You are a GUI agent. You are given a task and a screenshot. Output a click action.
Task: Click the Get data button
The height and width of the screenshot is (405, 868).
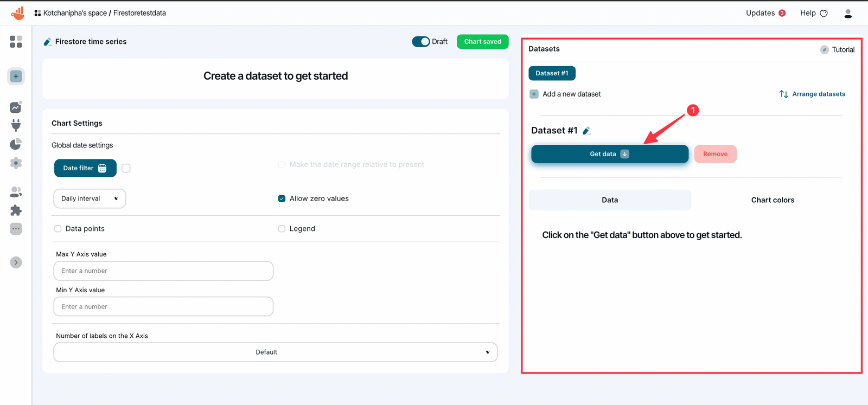pyautogui.click(x=609, y=154)
